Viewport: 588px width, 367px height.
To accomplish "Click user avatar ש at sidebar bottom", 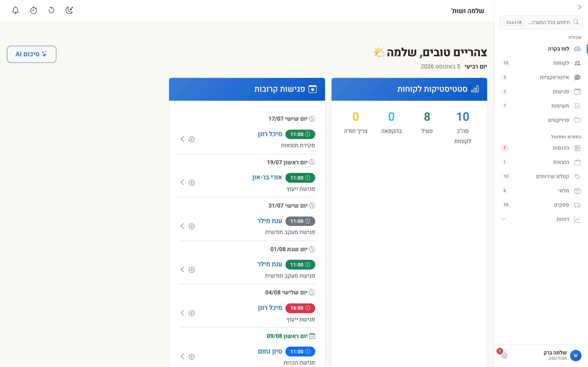I will tap(576, 355).
